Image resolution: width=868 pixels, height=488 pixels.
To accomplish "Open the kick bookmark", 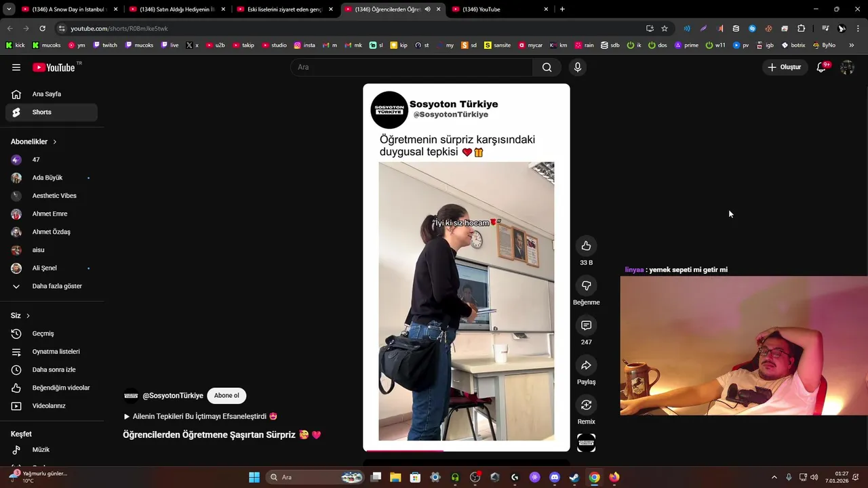I will click(15, 45).
